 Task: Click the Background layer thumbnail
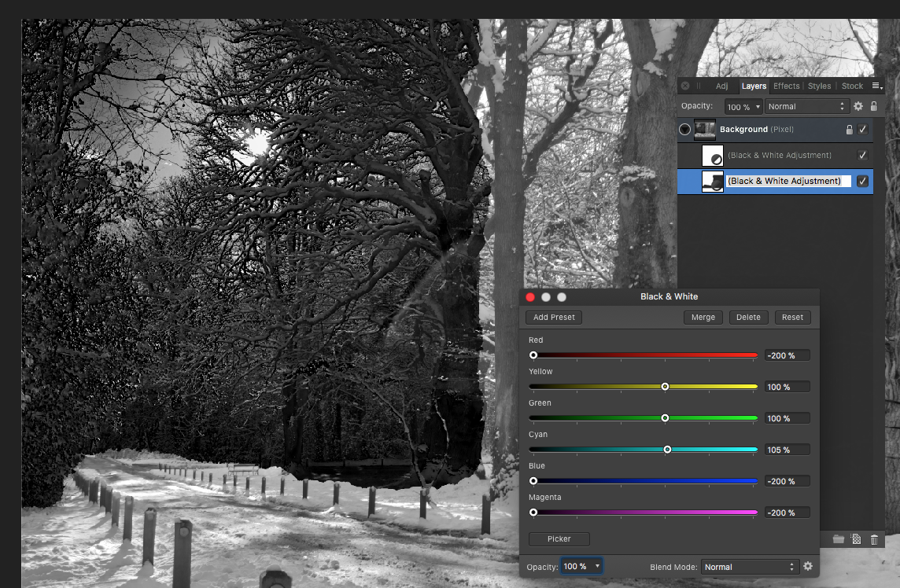[705, 130]
